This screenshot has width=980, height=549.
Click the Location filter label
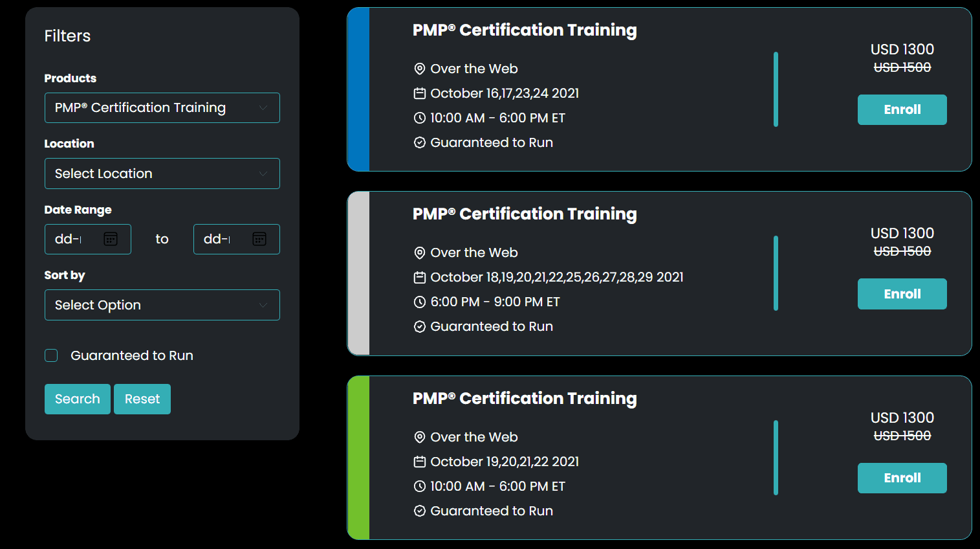[69, 144]
